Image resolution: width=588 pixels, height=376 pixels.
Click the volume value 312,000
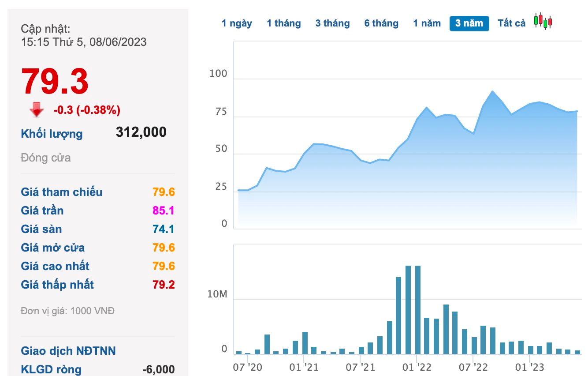pos(141,132)
